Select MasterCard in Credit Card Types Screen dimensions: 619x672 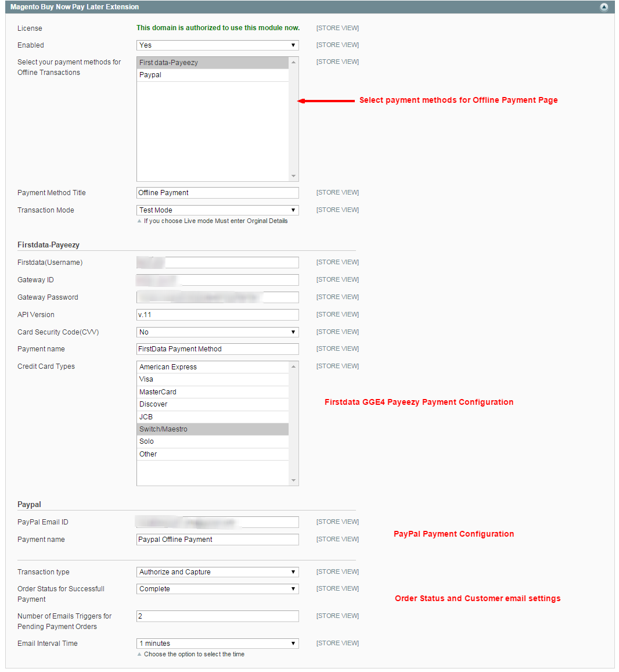click(x=213, y=391)
